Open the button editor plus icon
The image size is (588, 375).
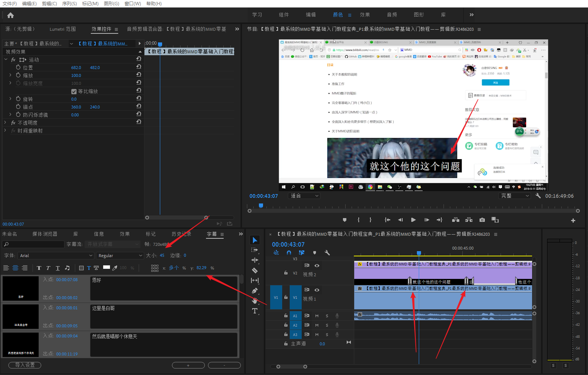[x=573, y=221]
